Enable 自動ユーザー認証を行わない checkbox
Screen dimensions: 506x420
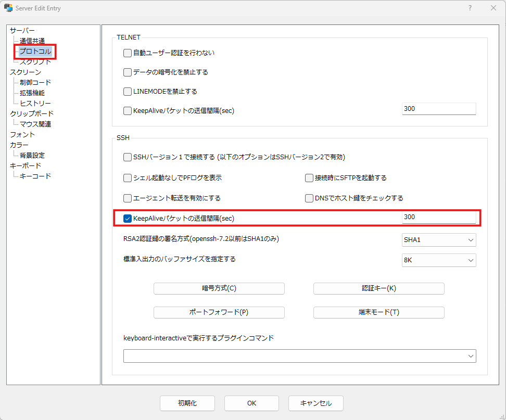click(x=128, y=53)
